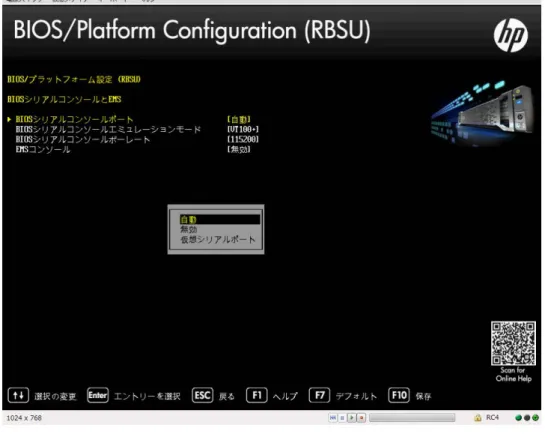This screenshot has height=434, width=545.
Task: Select 自動 in the popup list
Action: [x=220, y=219]
